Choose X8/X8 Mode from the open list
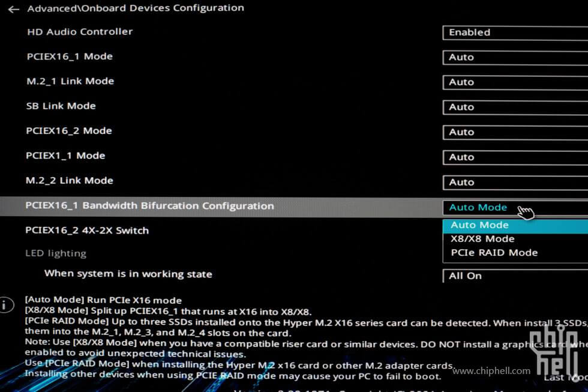 click(x=482, y=239)
